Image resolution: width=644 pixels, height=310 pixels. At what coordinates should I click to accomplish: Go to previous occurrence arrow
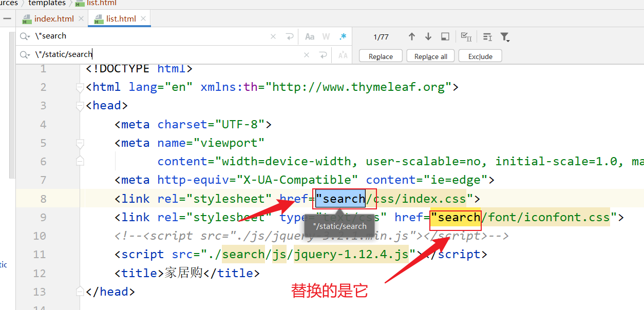[x=411, y=36]
